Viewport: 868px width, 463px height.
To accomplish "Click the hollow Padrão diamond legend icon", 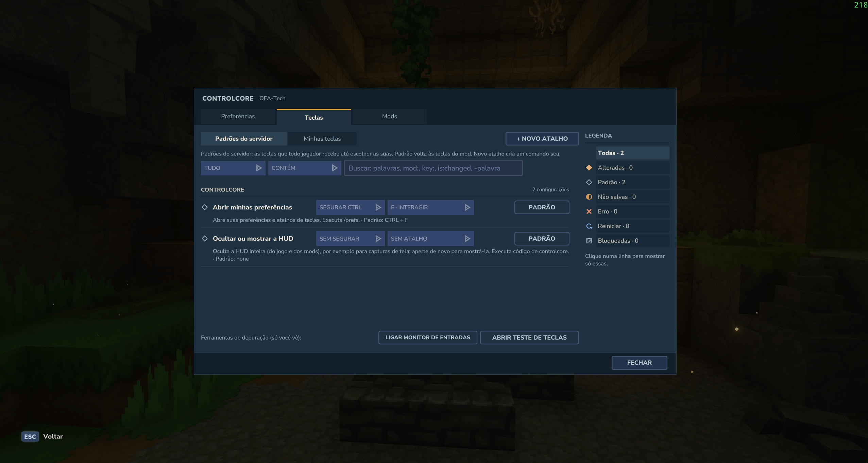I will click(589, 182).
